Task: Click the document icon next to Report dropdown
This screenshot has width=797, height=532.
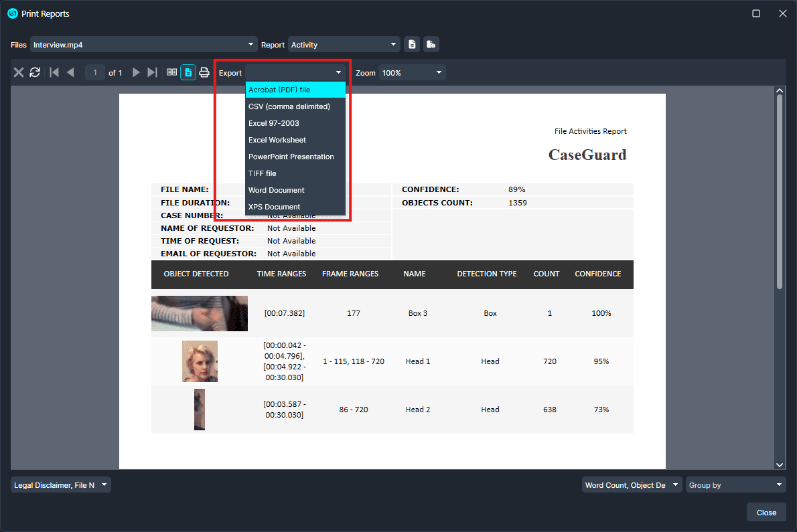Action: (413, 45)
